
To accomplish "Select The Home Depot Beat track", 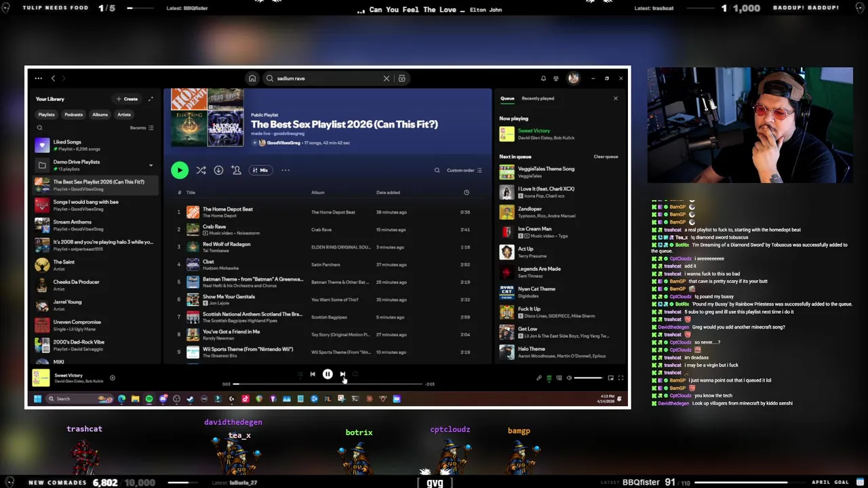I will (x=328, y=212).
